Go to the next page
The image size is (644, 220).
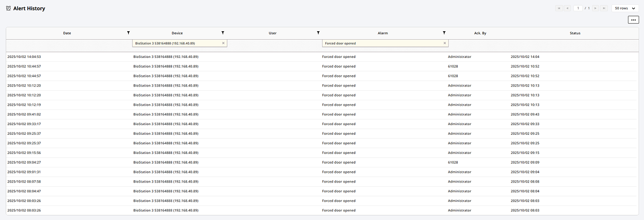coord(596,9)
